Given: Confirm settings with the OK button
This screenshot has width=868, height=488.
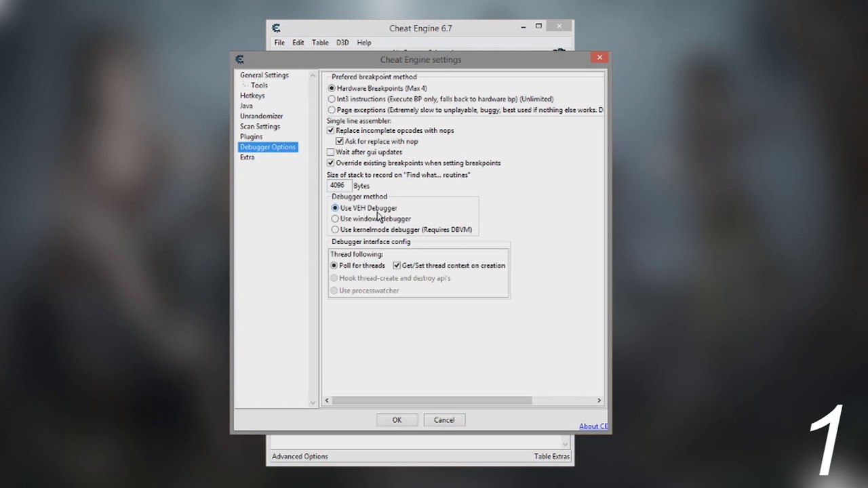Looking at the screenshot, I should (397, 420).
